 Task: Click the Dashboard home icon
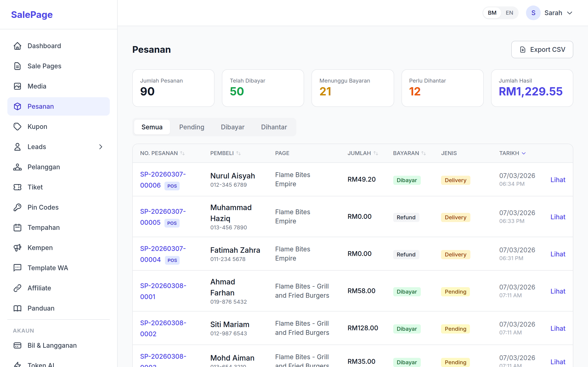click(x=17, y=46)
